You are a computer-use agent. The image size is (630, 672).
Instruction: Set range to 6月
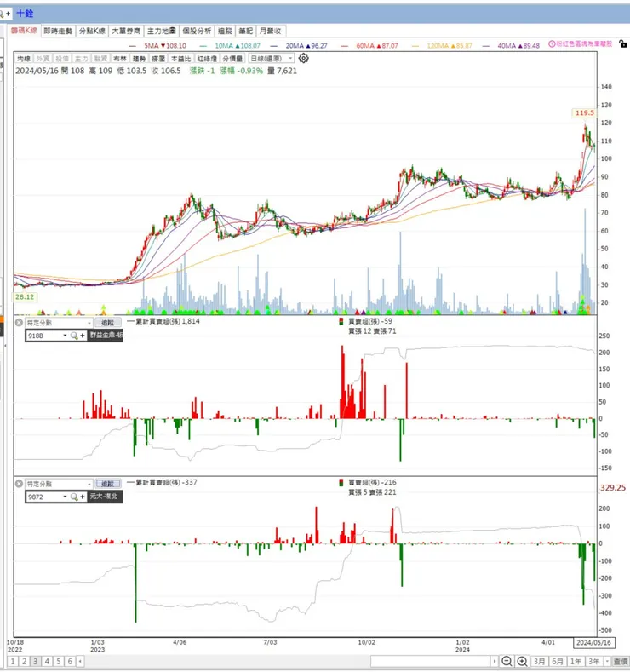557,661
